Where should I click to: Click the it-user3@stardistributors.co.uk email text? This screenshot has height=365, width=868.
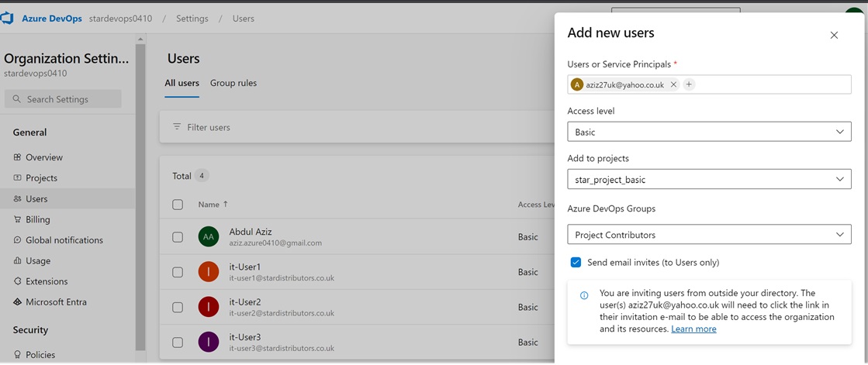(282, 349)
